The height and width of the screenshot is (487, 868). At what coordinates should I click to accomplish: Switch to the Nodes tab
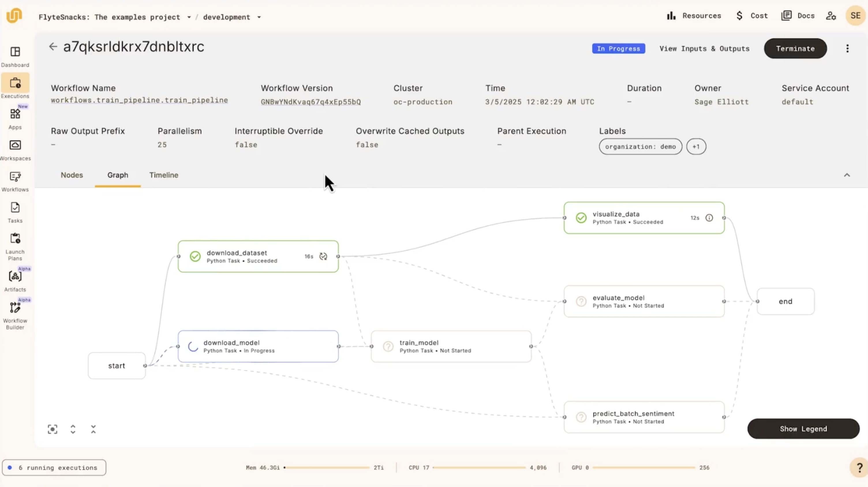[x=72, y=175]
